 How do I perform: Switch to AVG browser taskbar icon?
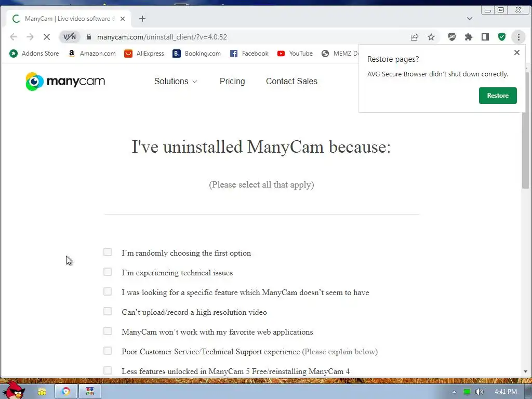point(66,392)
